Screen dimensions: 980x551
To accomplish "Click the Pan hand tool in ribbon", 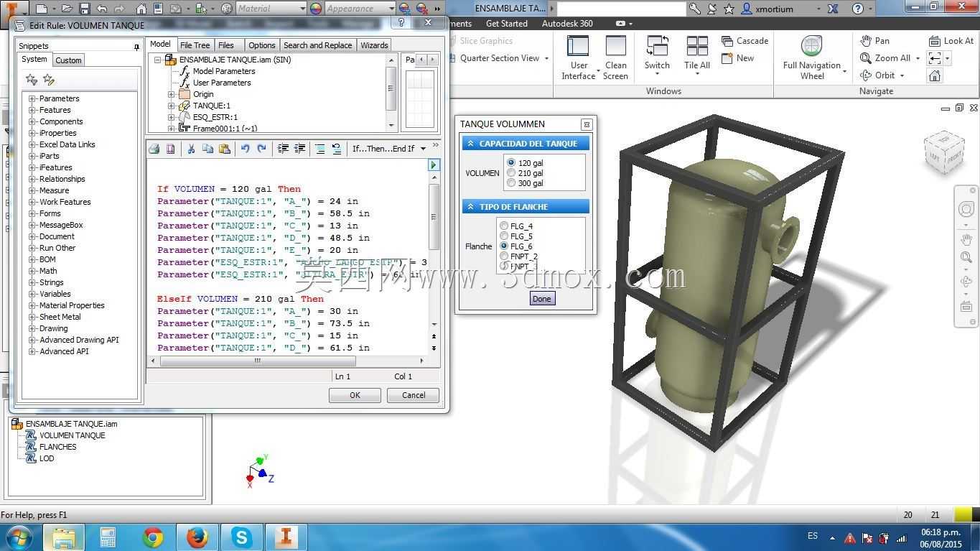I will coord(875,41).
